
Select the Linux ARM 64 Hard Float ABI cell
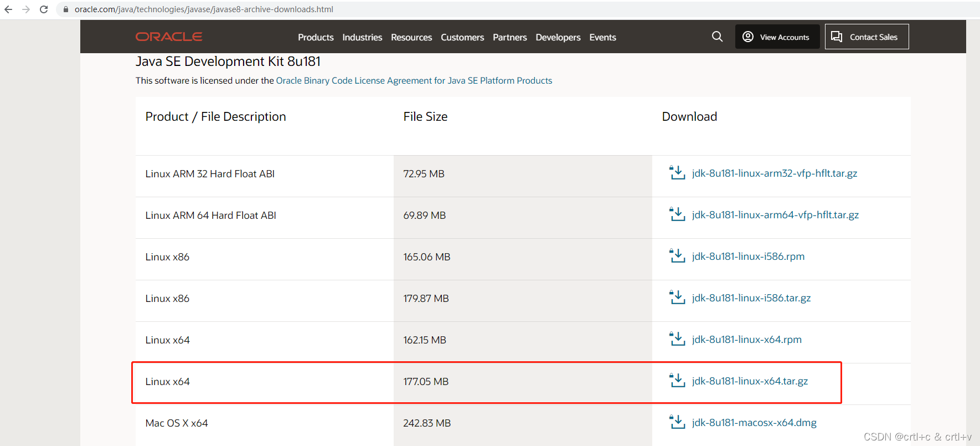pyautogui.click(x=210, y=215)
